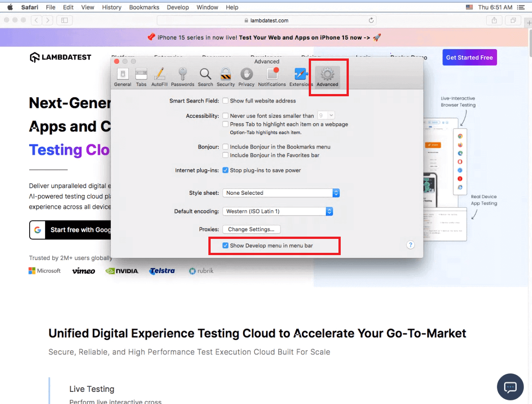The image size is (532, 404).
Task: Open the Bookmarks menu
Action: [144, 7]
